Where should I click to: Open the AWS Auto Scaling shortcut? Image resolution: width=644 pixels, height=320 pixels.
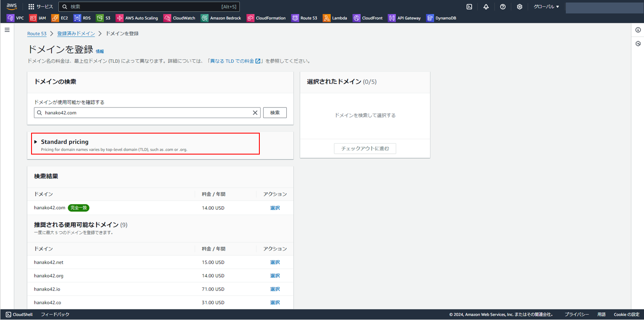[137, 18]
